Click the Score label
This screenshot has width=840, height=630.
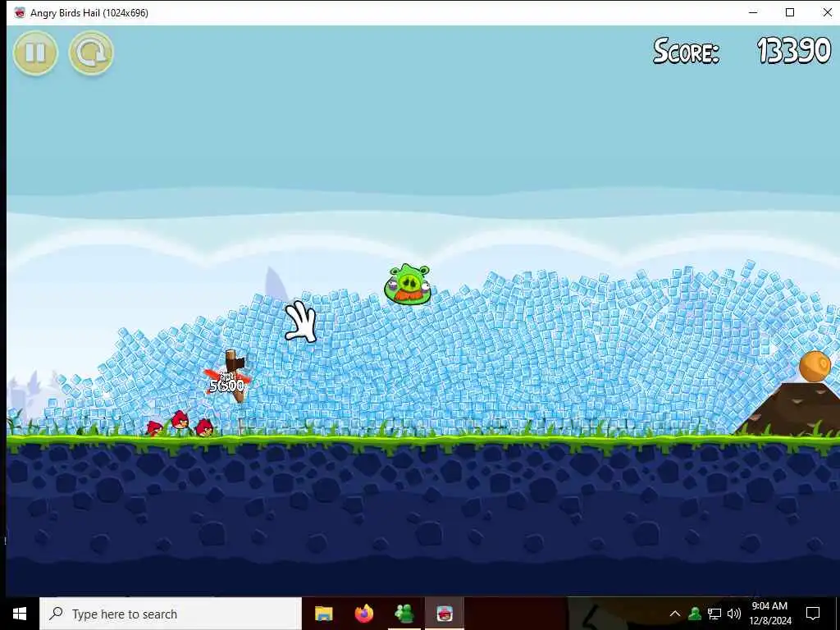(687, 52)
